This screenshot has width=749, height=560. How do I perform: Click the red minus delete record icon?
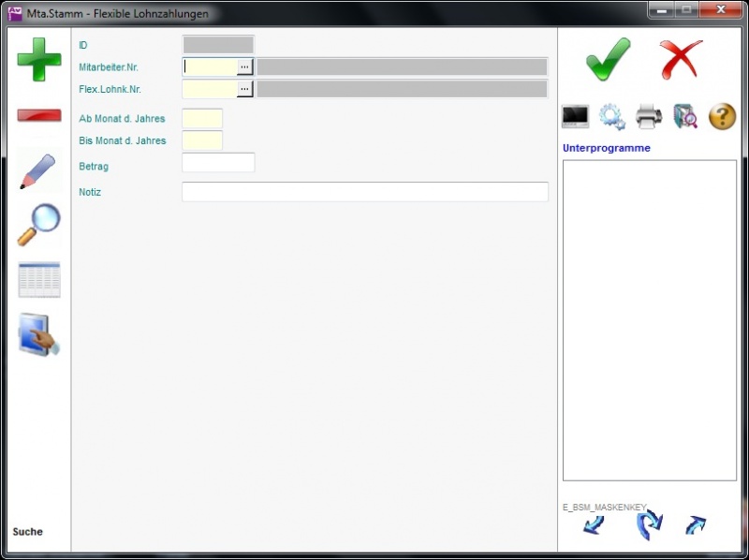pyautogui.click(x=39, y=116)
